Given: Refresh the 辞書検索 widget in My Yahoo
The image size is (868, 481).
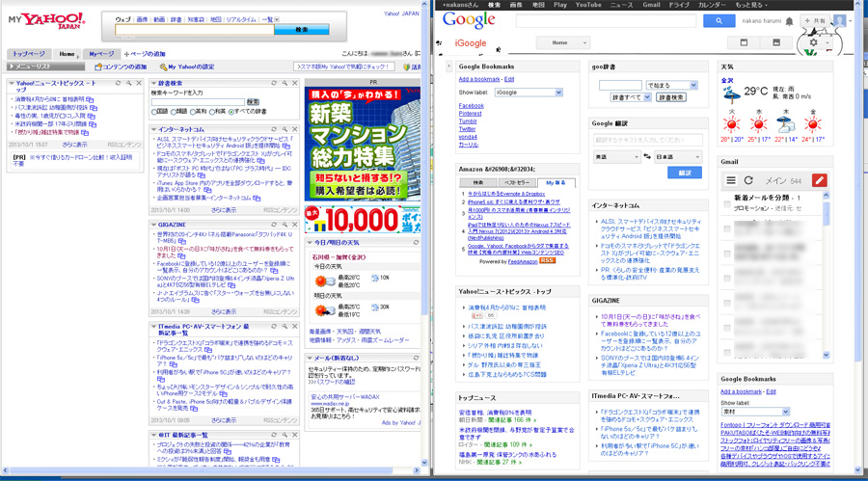Looking at the screenshot, I should 274,83.
